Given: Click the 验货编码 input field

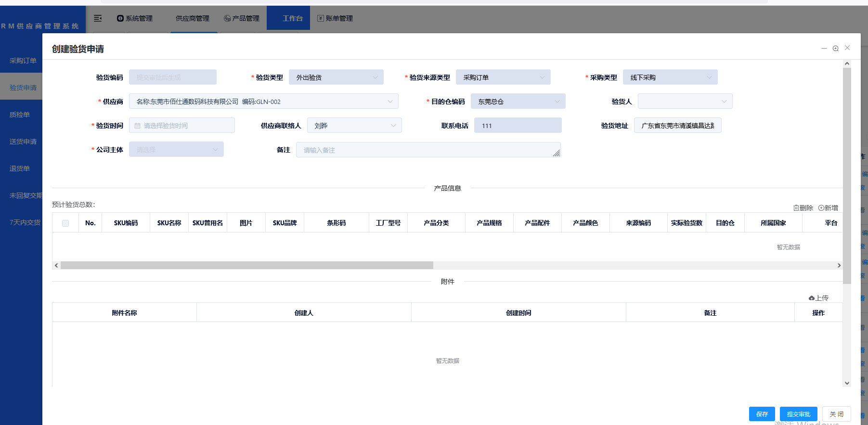Looking at the screenshot, I should pos(173,77).
